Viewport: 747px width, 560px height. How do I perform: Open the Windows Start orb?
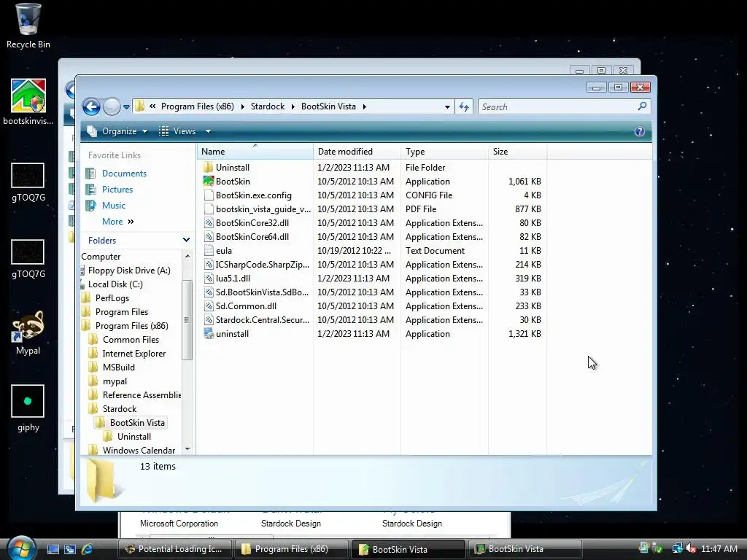[x=21, y=548]
